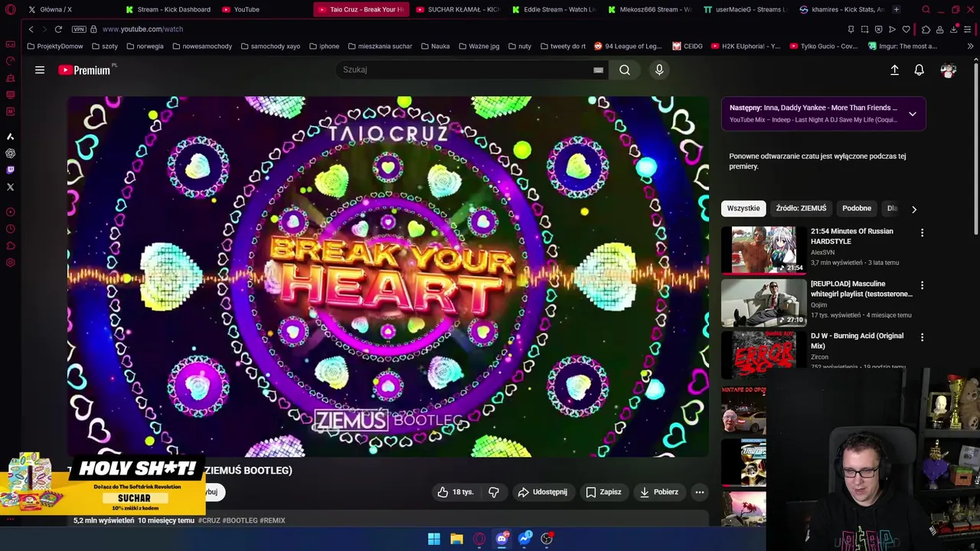The width and height of the screenshot is (980, 551).
Task: Open history clock in Opera sidebar
Action: (10, 229)
